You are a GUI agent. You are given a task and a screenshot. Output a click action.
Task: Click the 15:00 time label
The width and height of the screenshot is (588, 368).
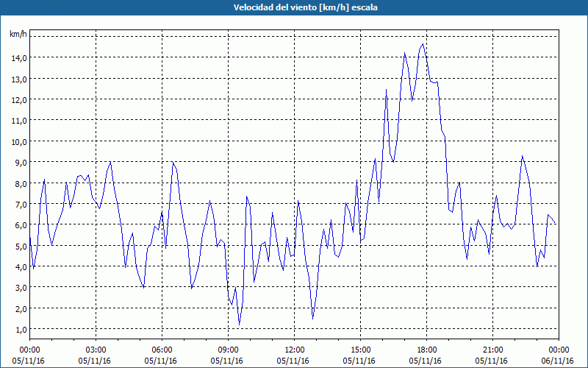point(360,350)
